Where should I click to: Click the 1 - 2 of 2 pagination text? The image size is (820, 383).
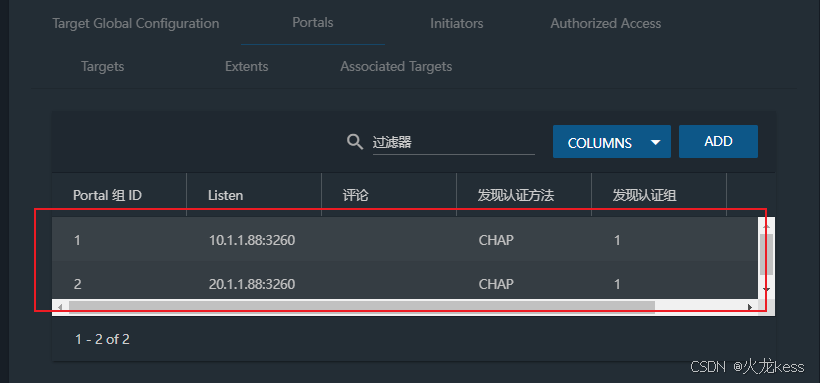coord(102,339)
